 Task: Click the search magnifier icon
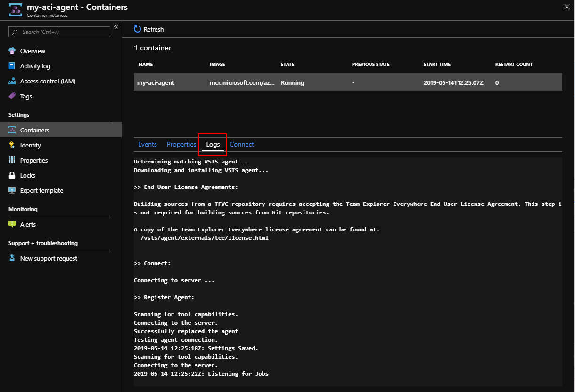pos(16,32)
